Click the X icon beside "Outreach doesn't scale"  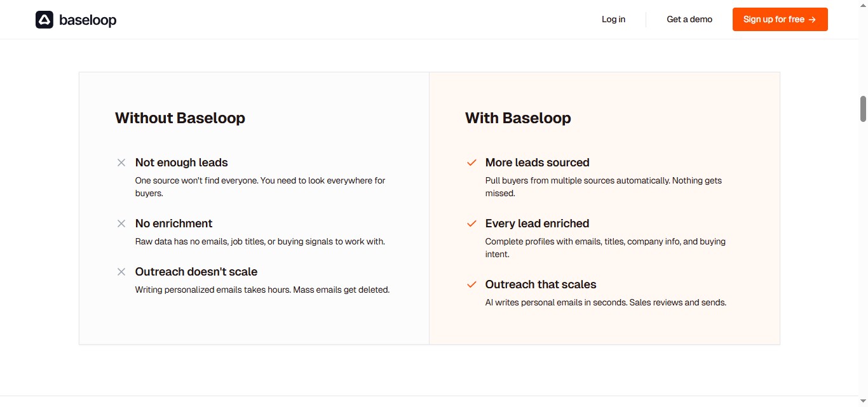tap(121, 272)
